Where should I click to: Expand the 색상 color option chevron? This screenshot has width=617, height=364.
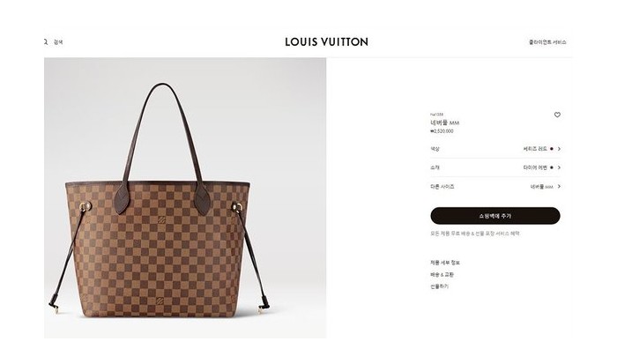(x=559, y=149)
